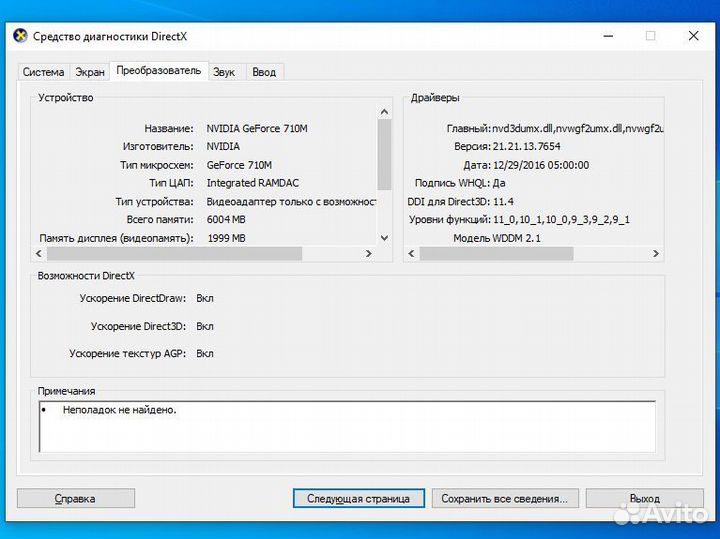Screen dimensions: 720x539
Task: Click the driver version 21.21.13.7654
Action: pyautogui.click(x=527, y=146)
